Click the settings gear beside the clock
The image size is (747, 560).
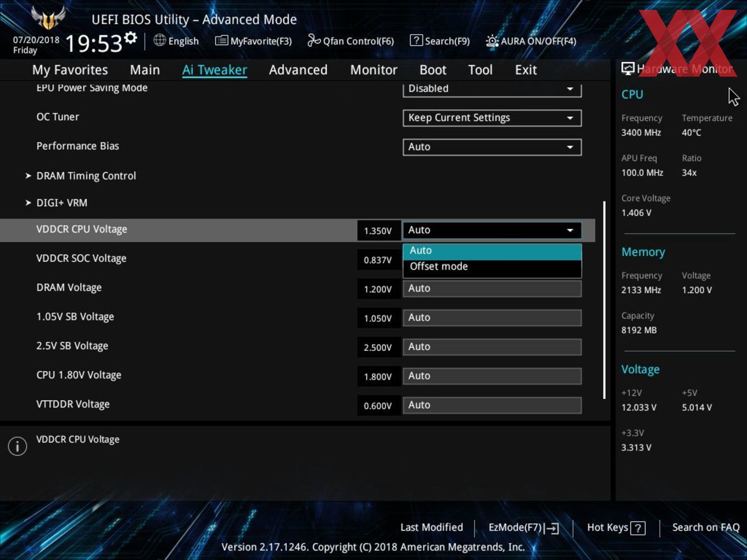[x=130, y=37]
